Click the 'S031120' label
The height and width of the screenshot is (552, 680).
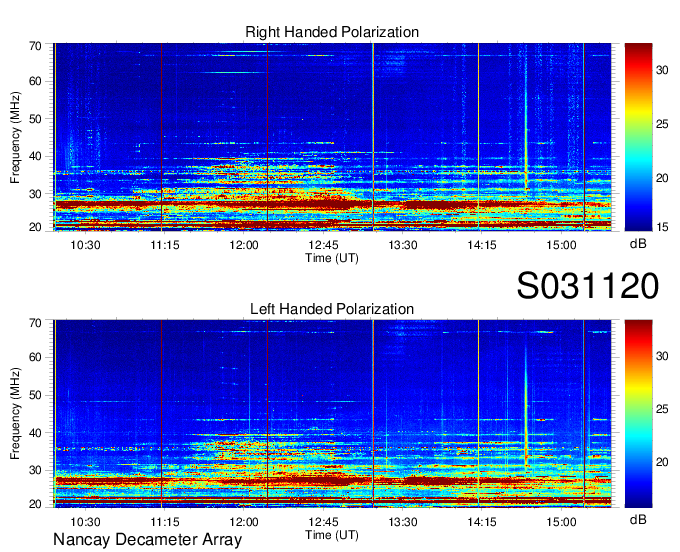tap(588, 286)
